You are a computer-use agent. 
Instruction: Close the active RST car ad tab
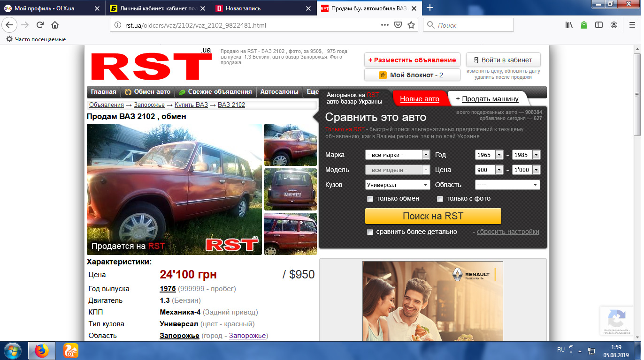(414, 8)
